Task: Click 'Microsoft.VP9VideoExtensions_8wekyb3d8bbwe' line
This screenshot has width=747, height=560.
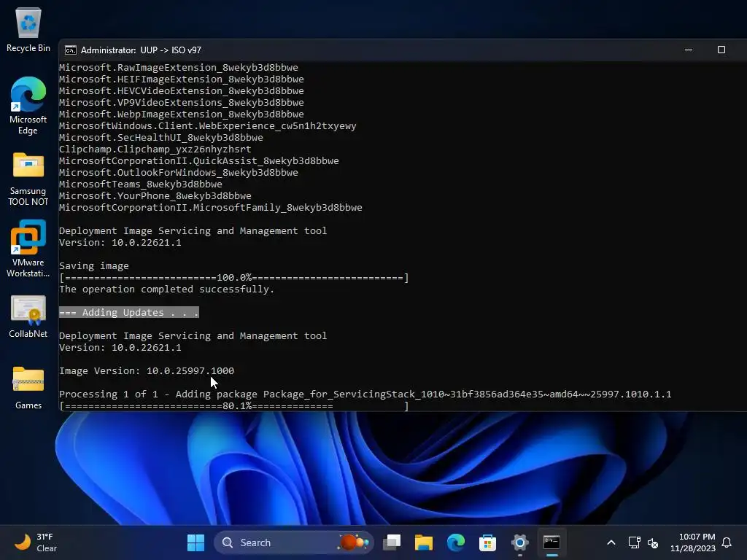Action: [x=182, y=102]
